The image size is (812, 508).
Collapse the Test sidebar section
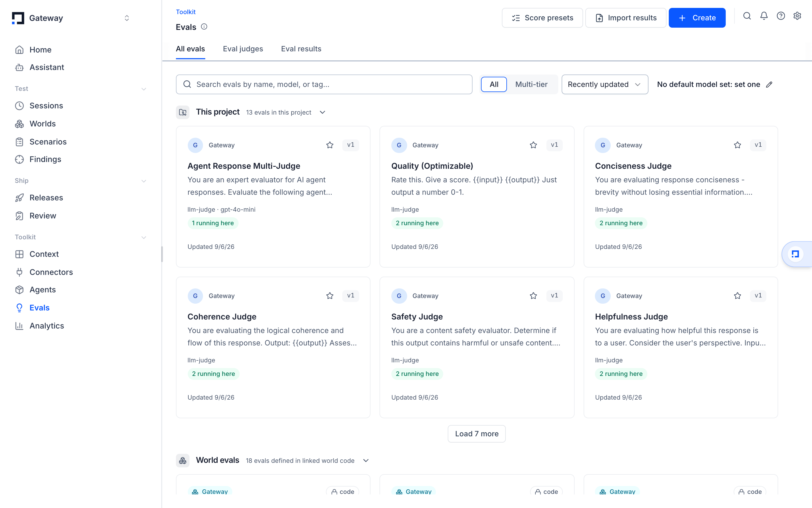pyautogui.click(x=144, y=89)
